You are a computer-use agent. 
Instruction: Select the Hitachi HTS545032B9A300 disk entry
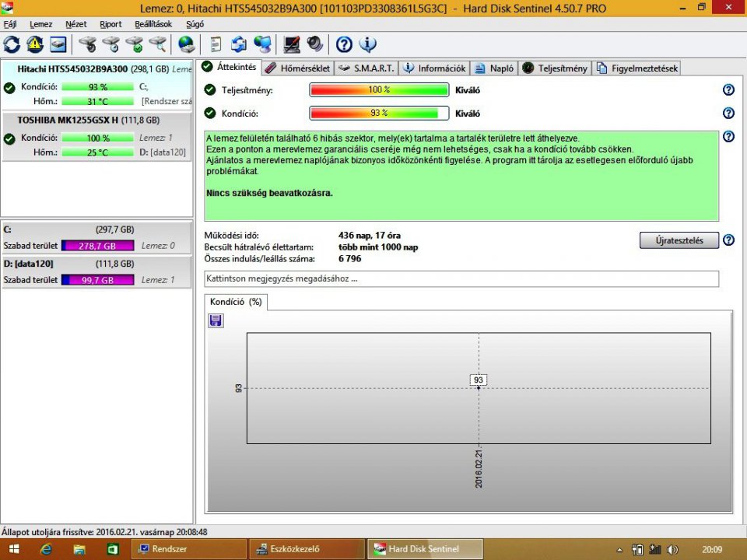(96, 86)
